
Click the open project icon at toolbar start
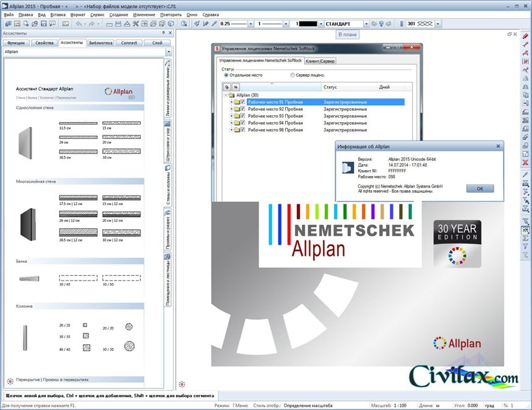[x=8, y=24]
